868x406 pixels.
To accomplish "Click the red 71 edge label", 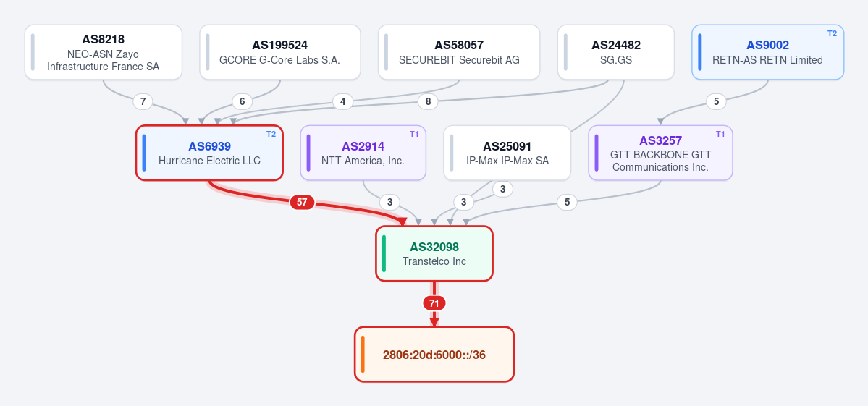I will coord(434,303).
